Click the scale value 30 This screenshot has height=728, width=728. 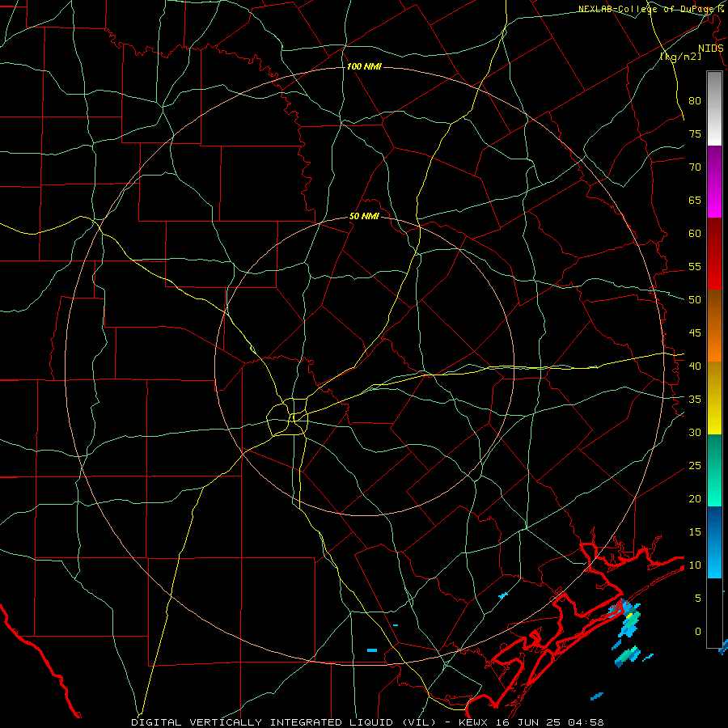pos(695,433)
